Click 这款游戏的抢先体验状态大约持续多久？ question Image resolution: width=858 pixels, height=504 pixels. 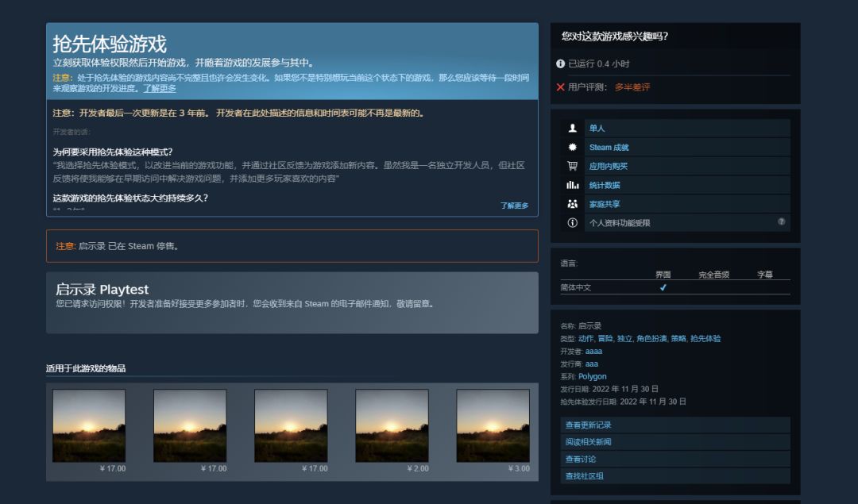click(x=130, y=198)
